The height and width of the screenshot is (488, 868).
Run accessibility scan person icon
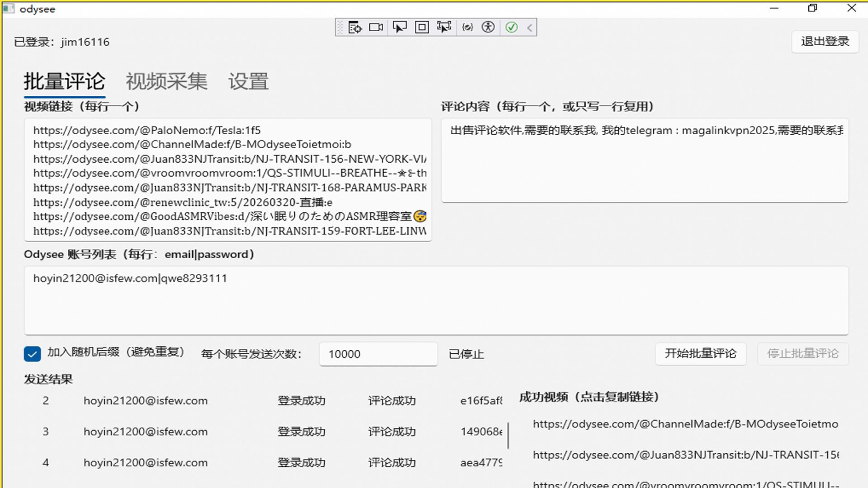488,28
